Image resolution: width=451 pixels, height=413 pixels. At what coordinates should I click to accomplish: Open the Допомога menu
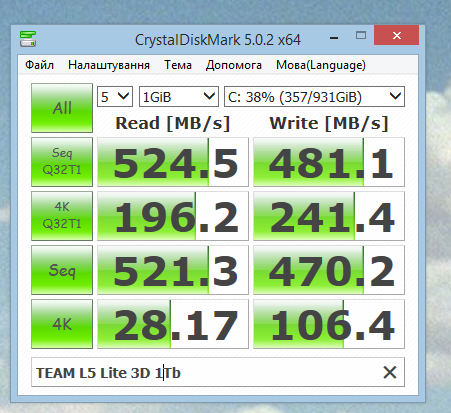click(233, 65)
